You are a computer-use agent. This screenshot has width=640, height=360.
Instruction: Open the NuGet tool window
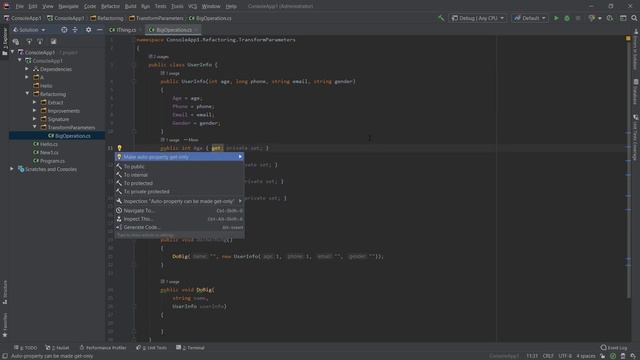point(57,348)
